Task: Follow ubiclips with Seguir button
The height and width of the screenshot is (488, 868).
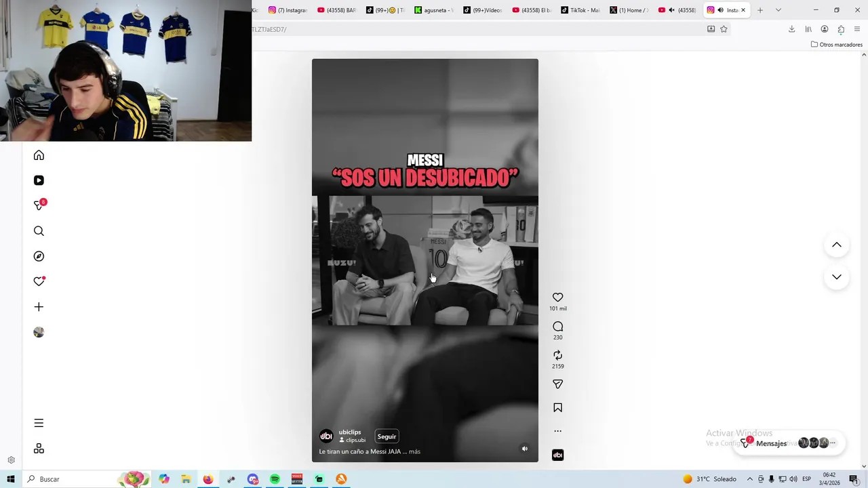Action: [387, 436]
